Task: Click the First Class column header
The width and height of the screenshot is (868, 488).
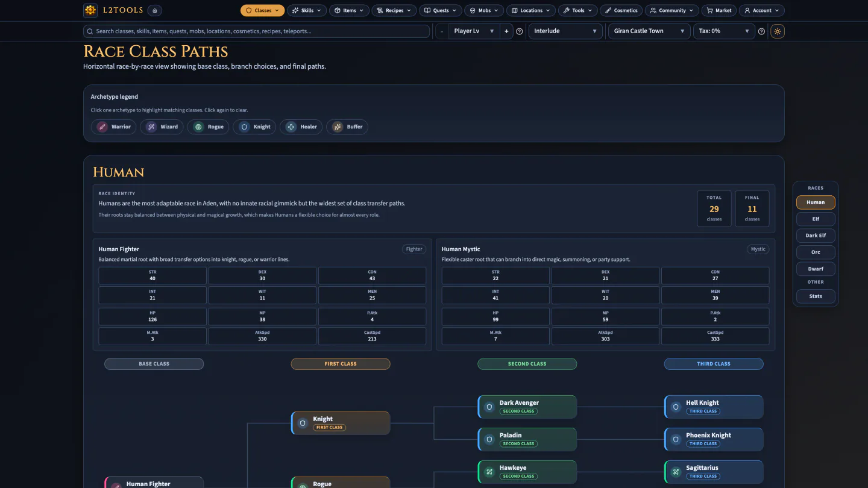Action: click(341, 364)
